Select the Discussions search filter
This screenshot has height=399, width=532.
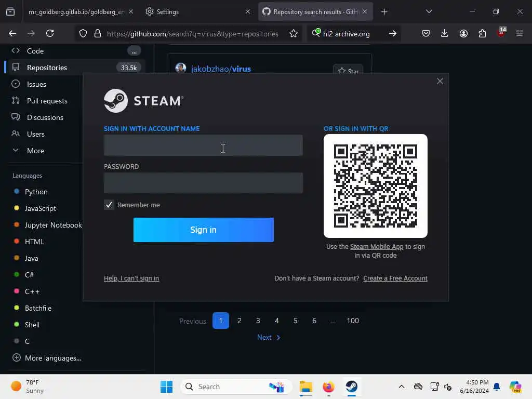[45, 117]
